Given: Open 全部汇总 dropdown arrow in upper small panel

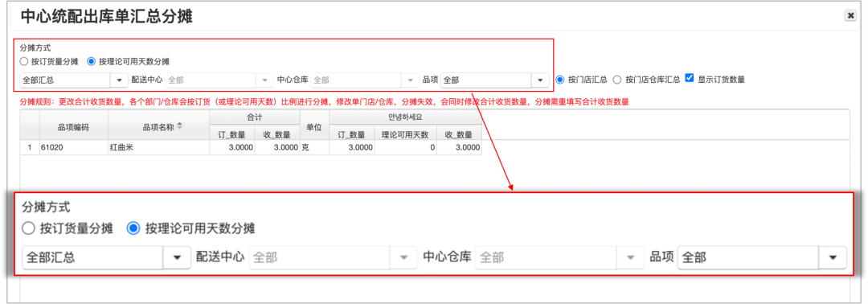Looking at the screenshot, I should pyautogui.click(x=119, y=80).
